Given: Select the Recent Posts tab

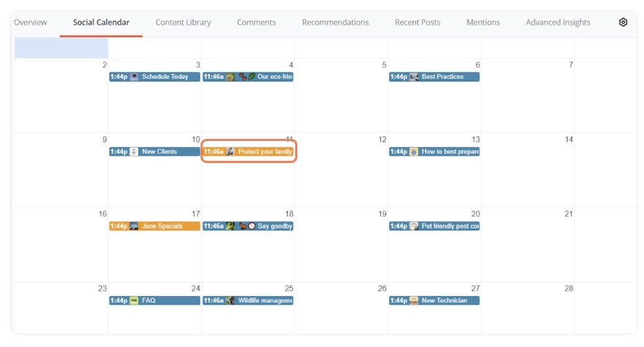Looking at the screenshot, I should (417, 22).
